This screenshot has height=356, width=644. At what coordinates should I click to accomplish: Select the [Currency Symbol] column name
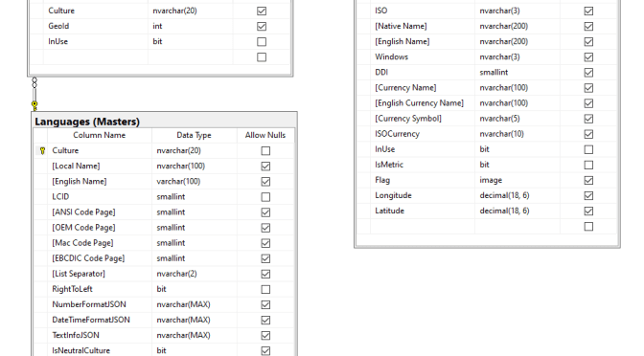[x=423, y=119]
